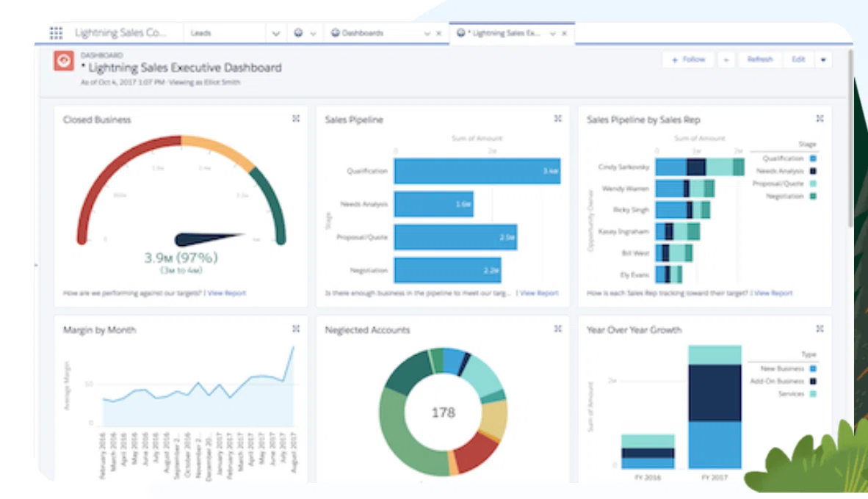The height and width of the screenshot is (499, 868).
Task: Close the Lightning Sales Ex... tab
Action: [x=565, y=34]
